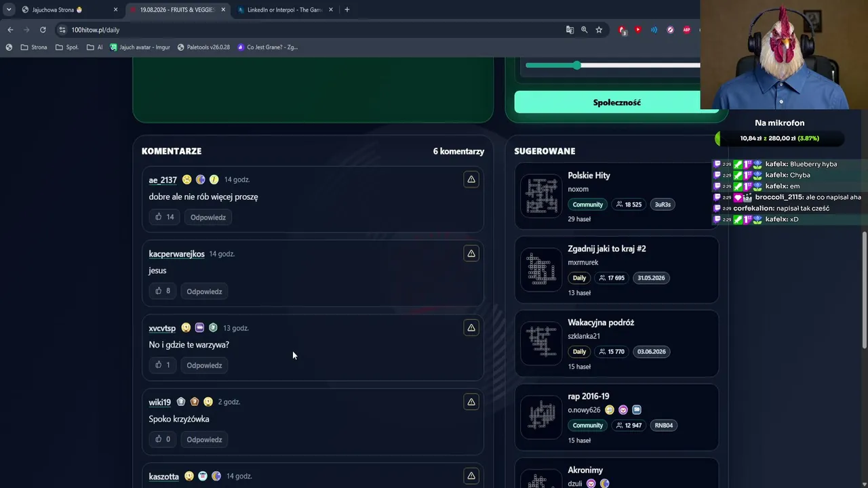Open the ae_2137 user profile link
The image size is (868, 488).
[163, 180]
